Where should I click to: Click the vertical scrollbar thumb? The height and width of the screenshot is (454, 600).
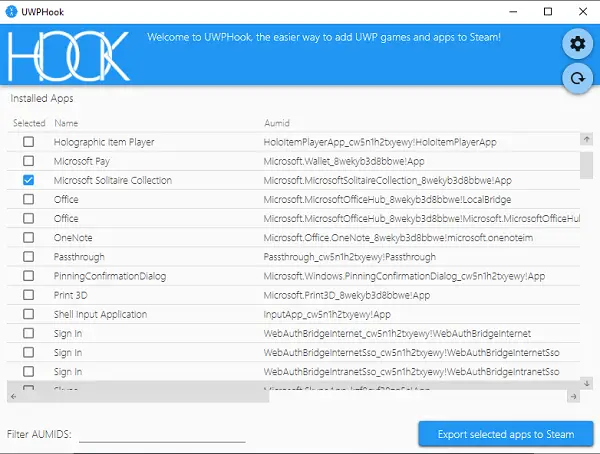click(586, 165)
